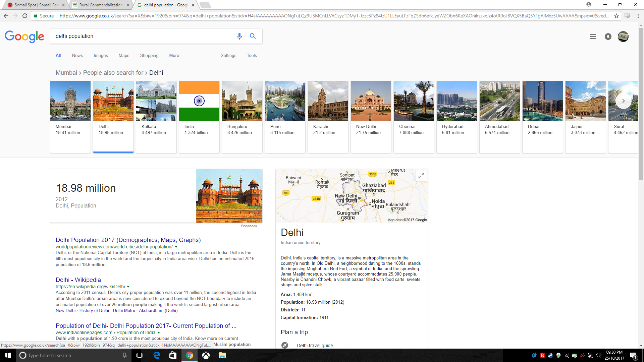Image resolution: width=644 pixels, height=362 pixels.
Task: Open the Xbox app from taskbar
Action: point(206,355)
